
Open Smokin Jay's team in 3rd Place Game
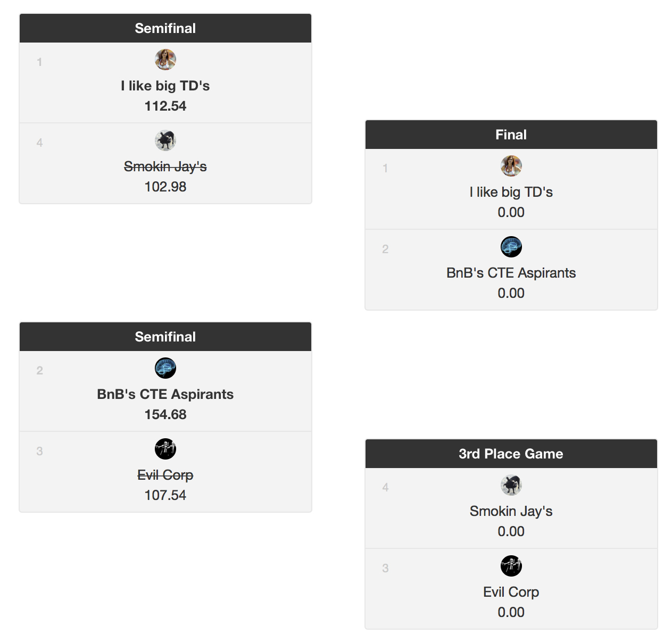point(511,511)
